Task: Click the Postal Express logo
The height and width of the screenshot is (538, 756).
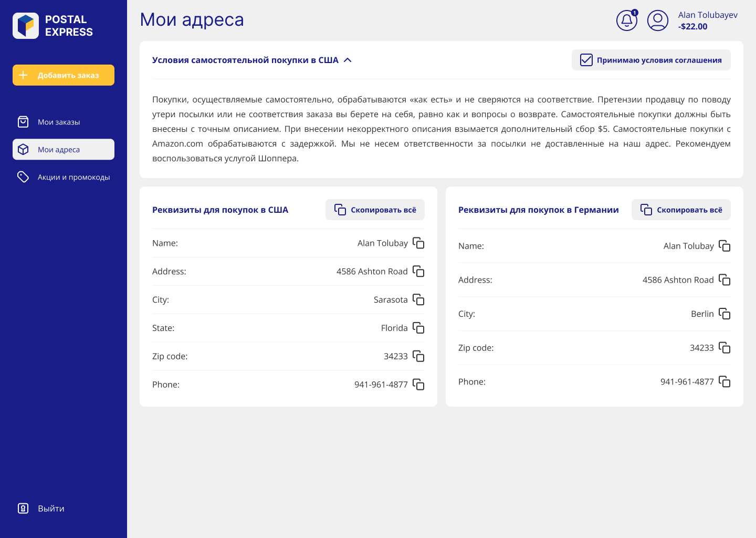Action: click(52, 26)
